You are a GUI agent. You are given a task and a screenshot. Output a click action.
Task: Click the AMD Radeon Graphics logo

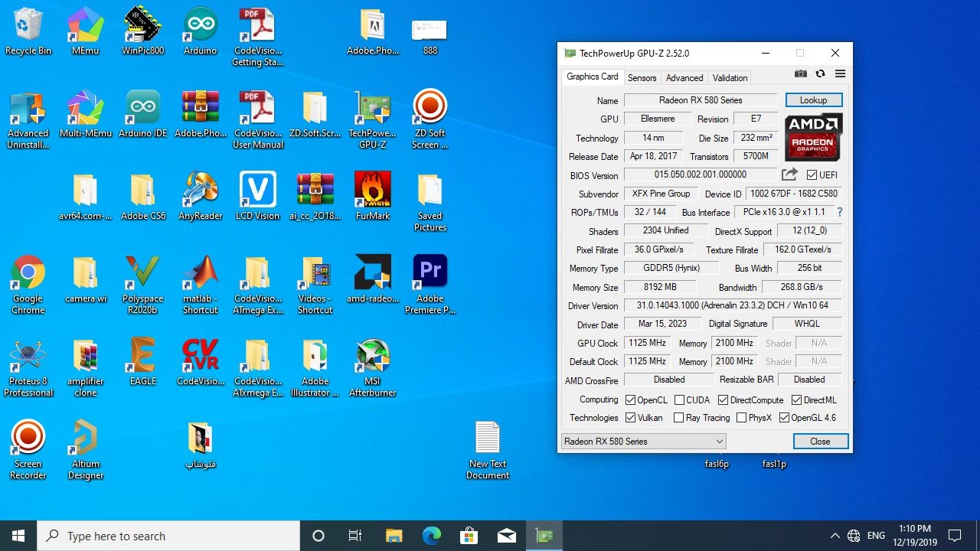coord(813,137)
